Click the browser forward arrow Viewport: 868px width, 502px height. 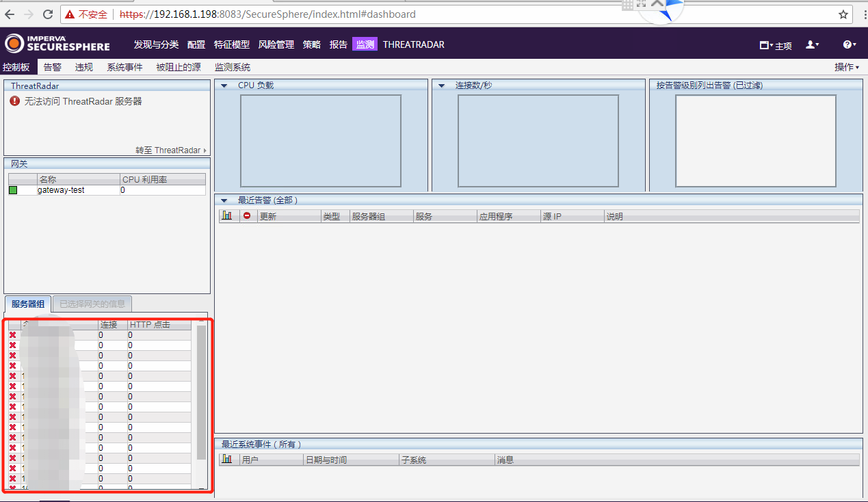click(29, 14)
